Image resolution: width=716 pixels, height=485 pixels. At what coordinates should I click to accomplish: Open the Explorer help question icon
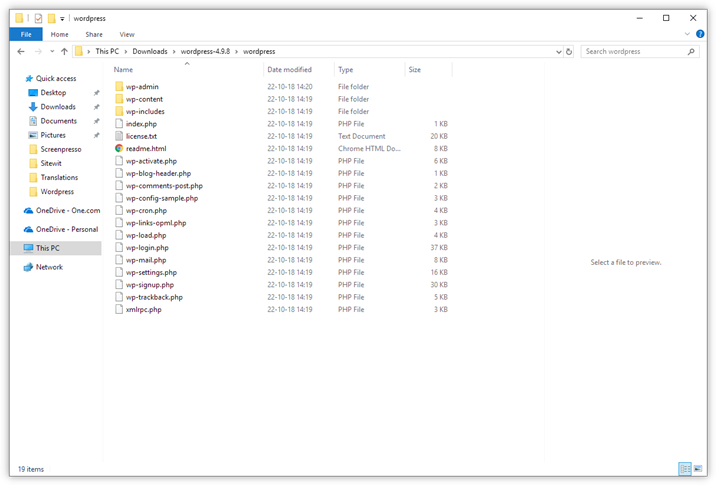point(700,34)
